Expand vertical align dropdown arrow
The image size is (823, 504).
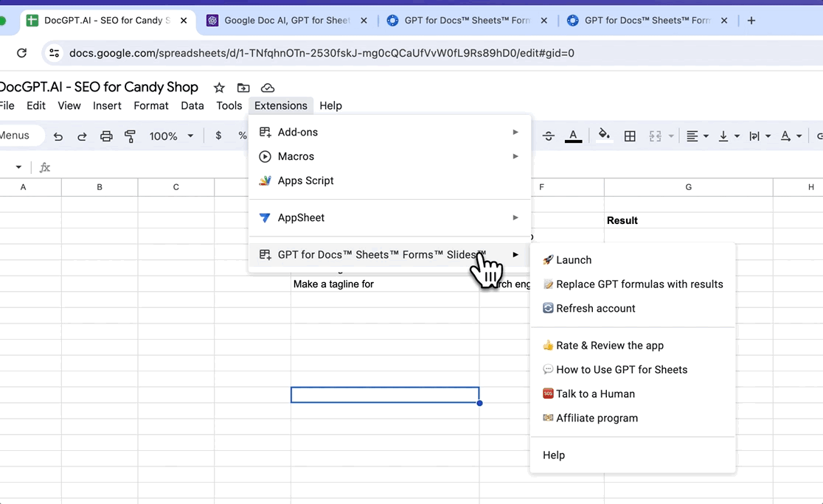[x=737, y=136]
